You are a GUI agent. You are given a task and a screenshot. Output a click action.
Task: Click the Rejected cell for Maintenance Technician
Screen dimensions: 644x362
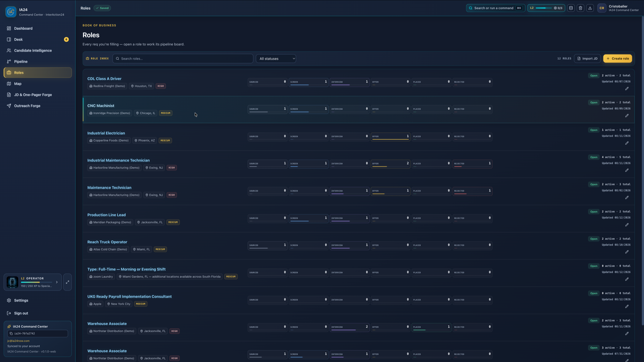point(472,191)
